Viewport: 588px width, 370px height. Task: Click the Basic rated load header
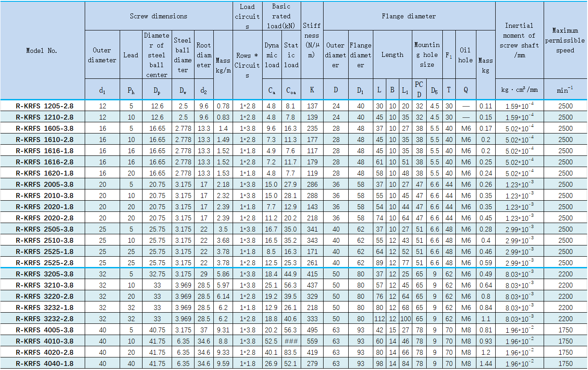coord(281,16)
